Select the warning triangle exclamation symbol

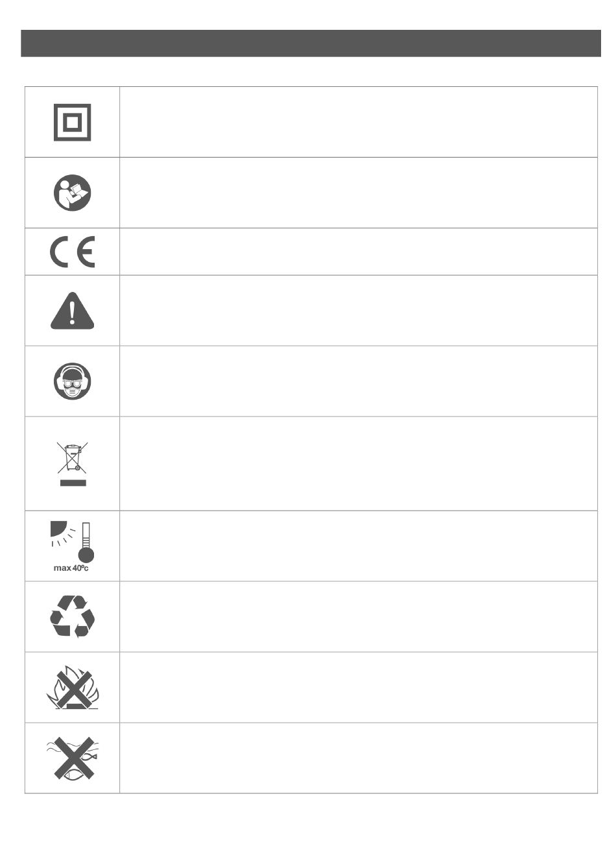(72, 311)
